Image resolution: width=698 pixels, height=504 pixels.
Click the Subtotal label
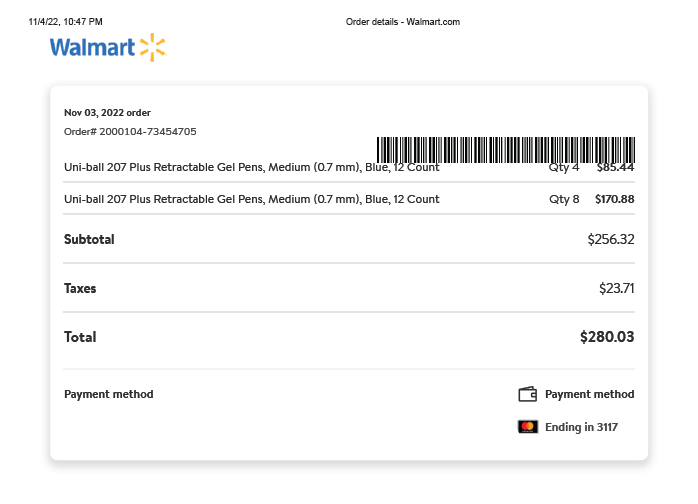click(x=89, y=239)
